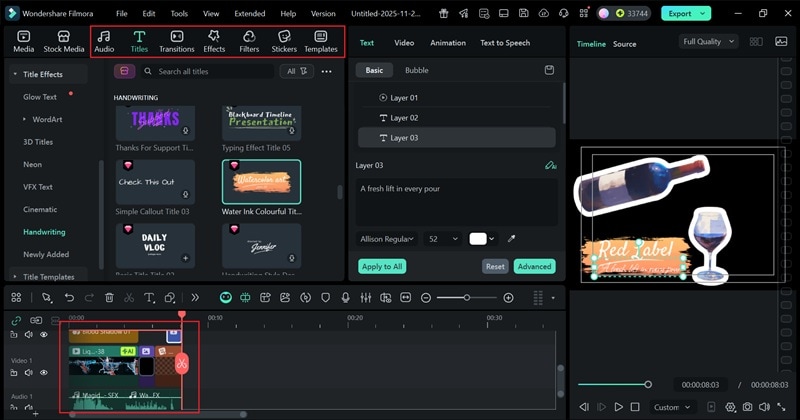
Task: Switch to the Text to Speech tab
Action: click(505, 43)
